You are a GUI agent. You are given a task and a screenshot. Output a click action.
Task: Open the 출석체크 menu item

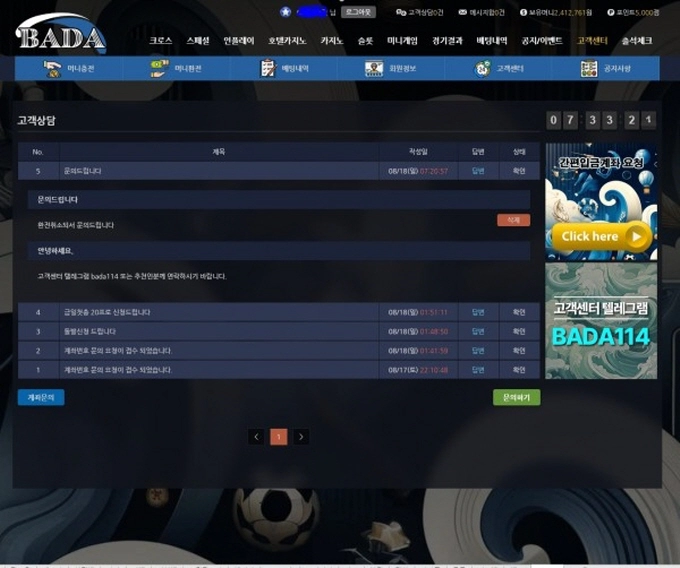click(x=637, y=41)
